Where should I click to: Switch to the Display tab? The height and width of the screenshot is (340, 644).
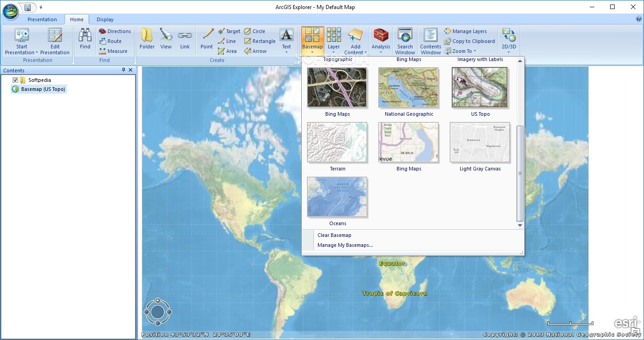coord(105,19)
